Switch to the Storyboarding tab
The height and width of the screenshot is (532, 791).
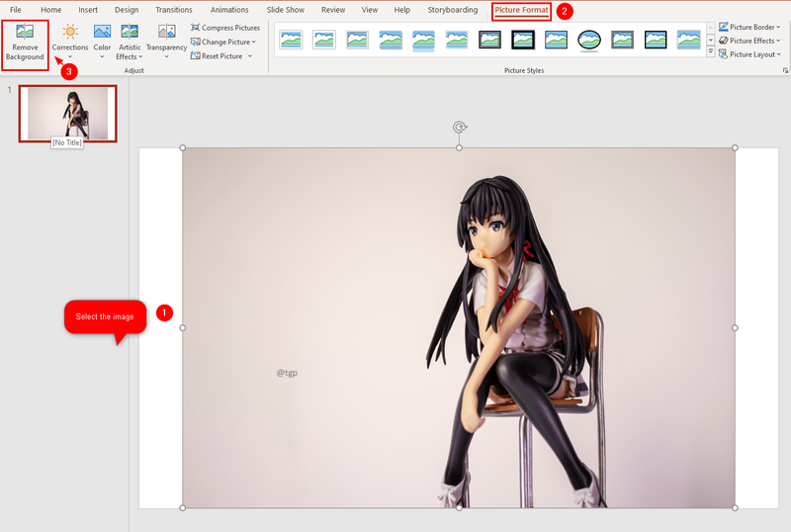click(x=453, y=10)
